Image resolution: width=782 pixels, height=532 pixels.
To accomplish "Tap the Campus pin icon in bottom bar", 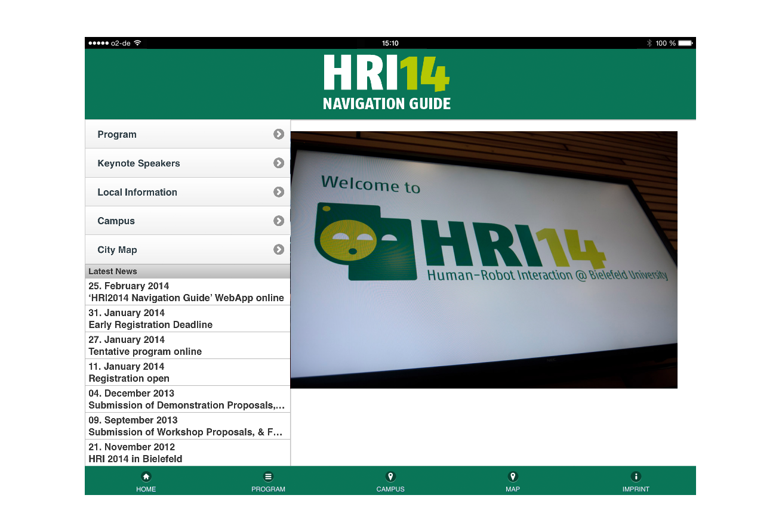I will [390, 477].
